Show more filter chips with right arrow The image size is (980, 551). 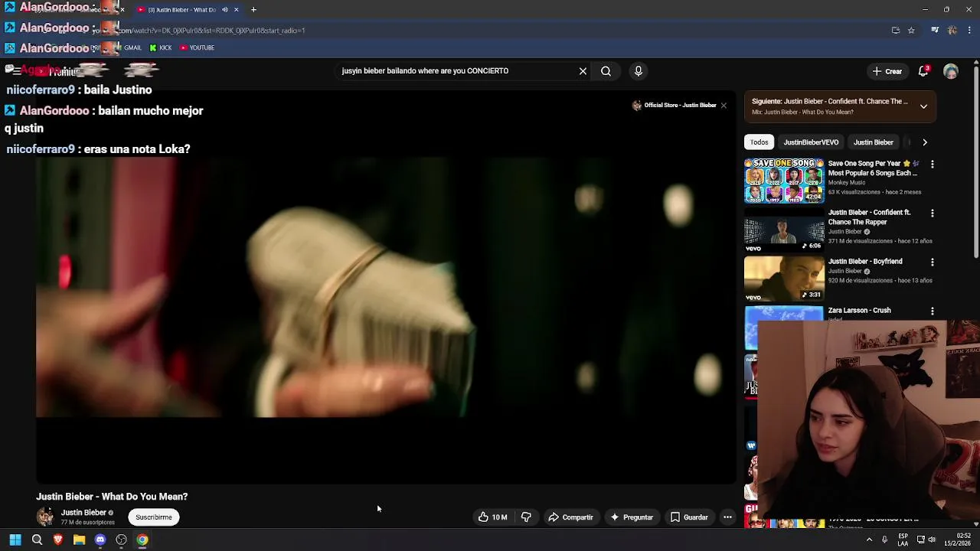pos(925,142)
